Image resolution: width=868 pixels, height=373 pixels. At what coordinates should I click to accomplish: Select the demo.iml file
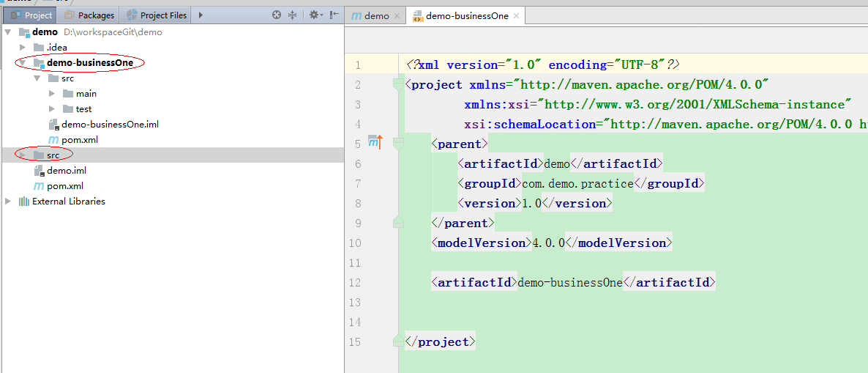(172, 171)
